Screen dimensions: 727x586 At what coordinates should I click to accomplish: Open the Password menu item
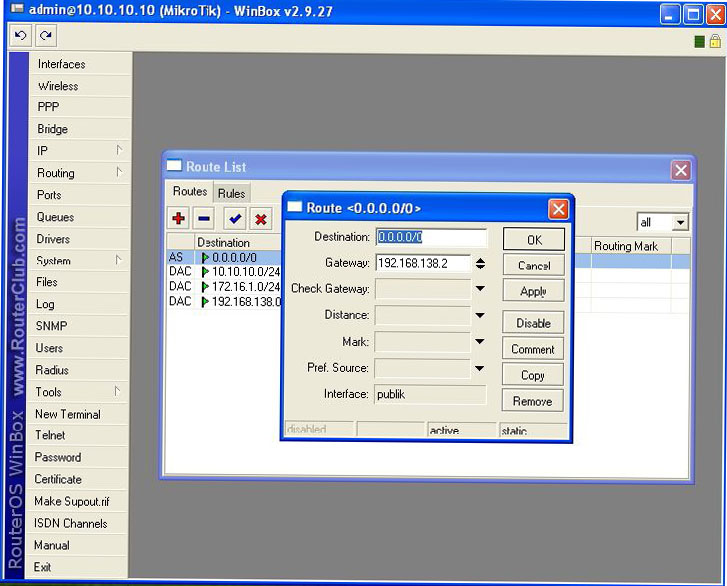(x=77, y=457)
